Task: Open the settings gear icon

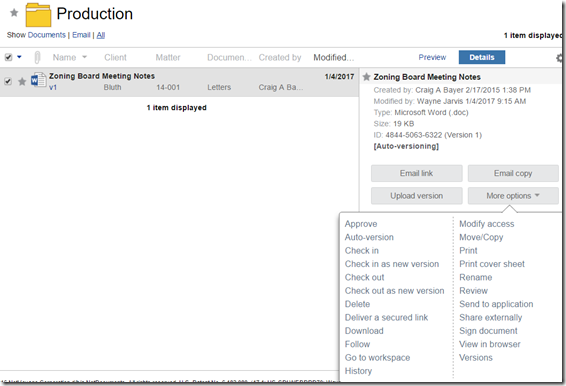Action: coord(560,58)
